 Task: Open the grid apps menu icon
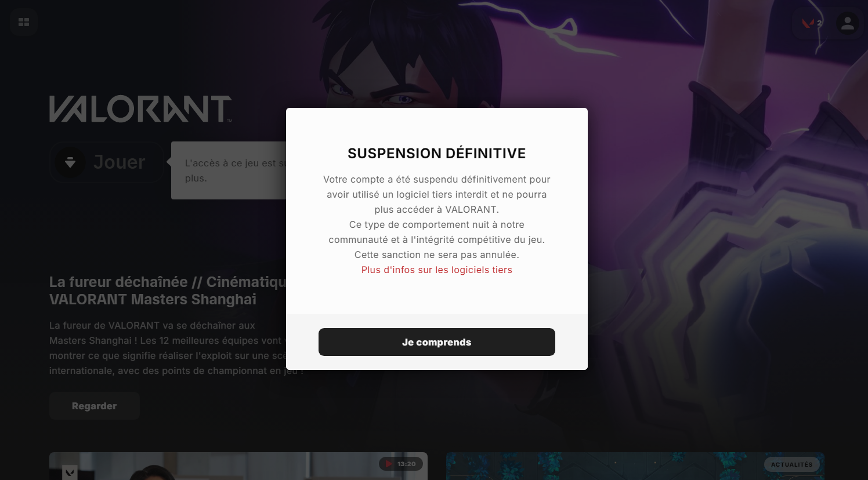coord(24,23)
